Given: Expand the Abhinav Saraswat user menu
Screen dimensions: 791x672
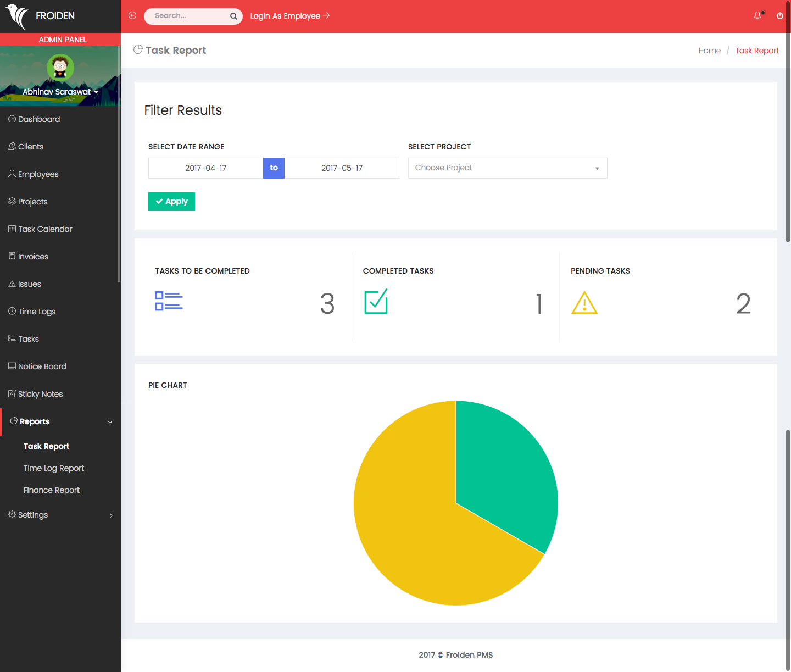Looking at the screenshot, I should [x=60, y=92].
